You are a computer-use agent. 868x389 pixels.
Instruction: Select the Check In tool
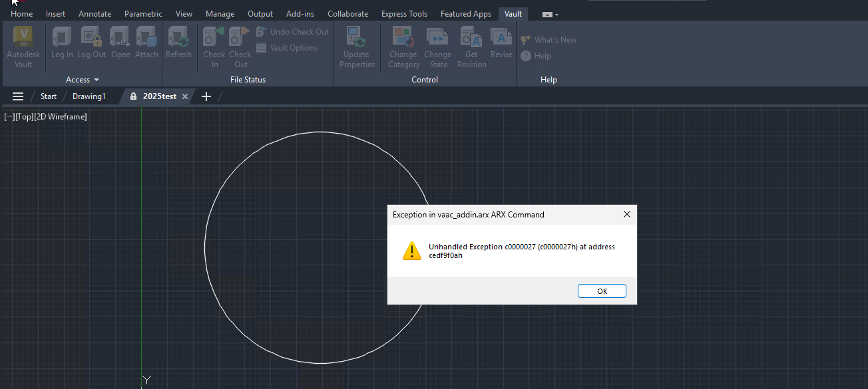(x=214, y=47)
